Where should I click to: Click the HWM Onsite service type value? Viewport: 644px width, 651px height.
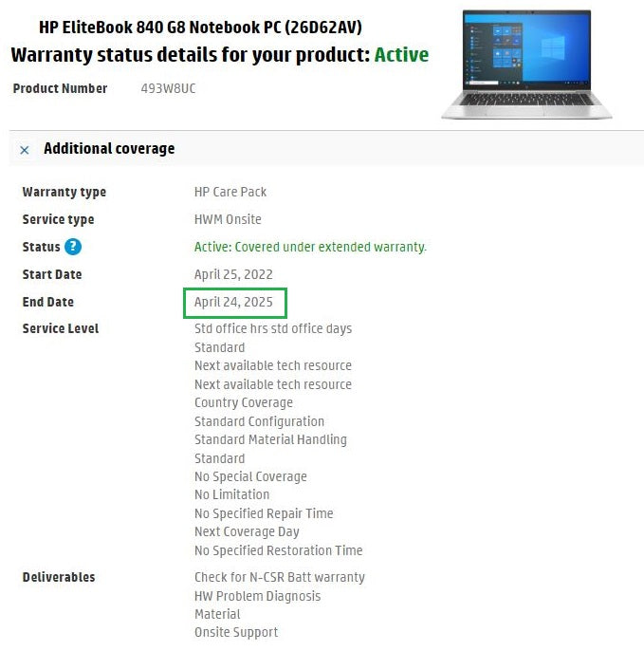tap(228, 219)
